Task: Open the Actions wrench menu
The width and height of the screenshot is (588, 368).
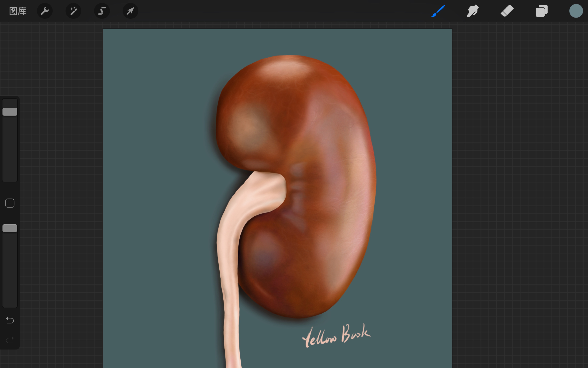Action: [x=45, y=11]
